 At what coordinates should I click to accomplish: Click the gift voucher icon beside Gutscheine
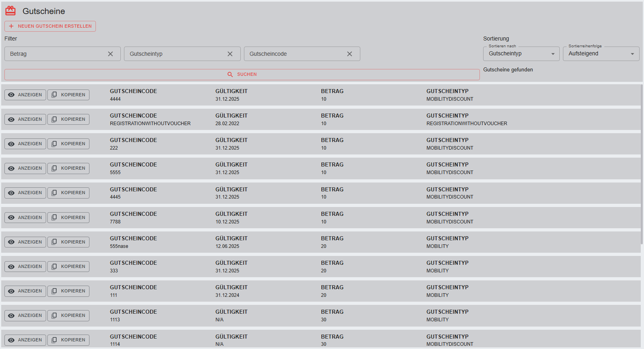(10, 11)
